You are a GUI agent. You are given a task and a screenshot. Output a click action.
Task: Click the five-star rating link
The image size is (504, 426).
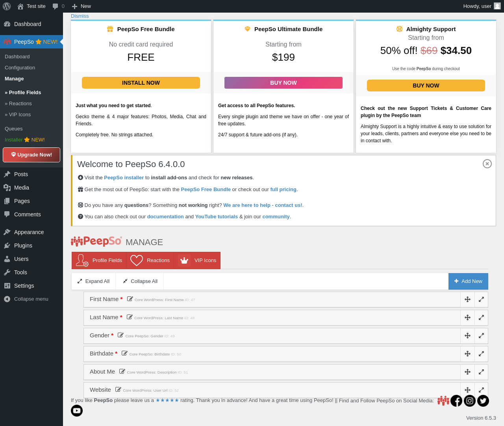tap(167, 400)
